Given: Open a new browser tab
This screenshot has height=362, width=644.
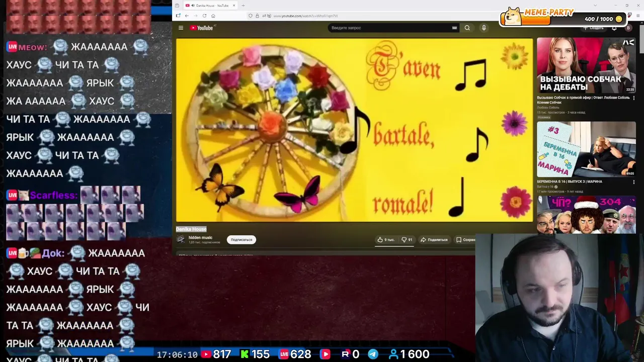Looking at the screenshot, I should 243,6.
